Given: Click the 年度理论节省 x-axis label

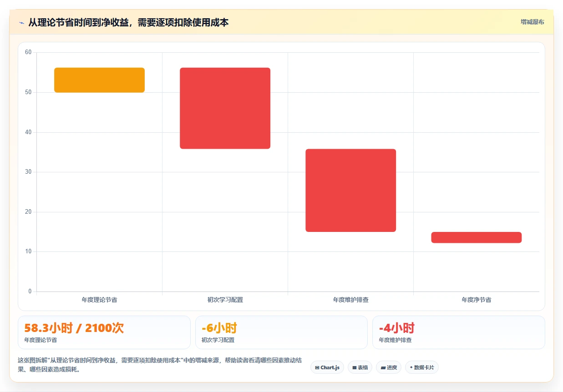Looking at the screenshot, I should tap(99, 300).
